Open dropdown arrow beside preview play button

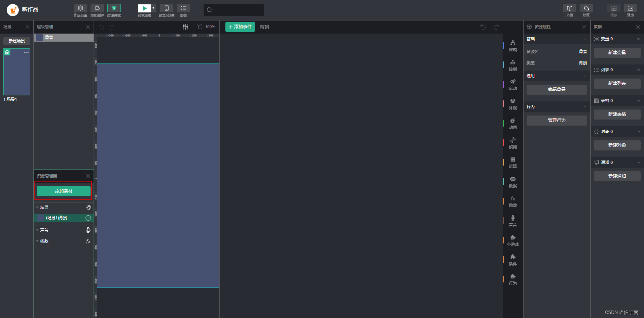point(154,8)
